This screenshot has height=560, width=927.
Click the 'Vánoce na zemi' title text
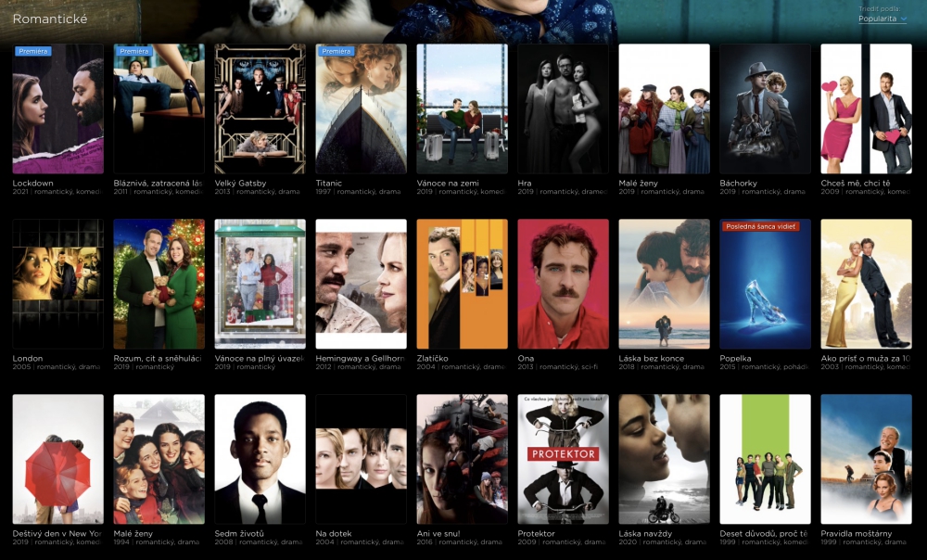[x=448, y=184]
